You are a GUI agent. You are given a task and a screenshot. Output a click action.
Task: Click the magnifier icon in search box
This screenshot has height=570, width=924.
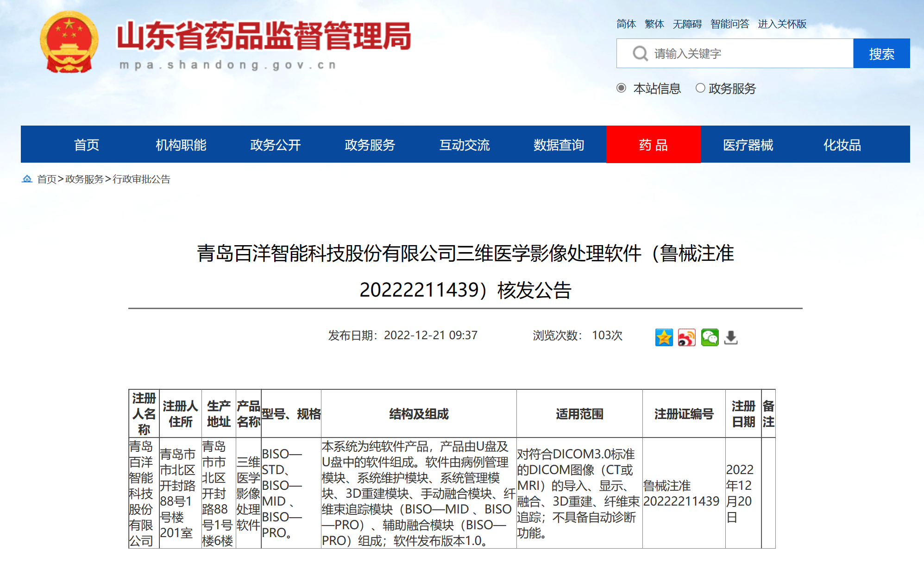(640, 54)
